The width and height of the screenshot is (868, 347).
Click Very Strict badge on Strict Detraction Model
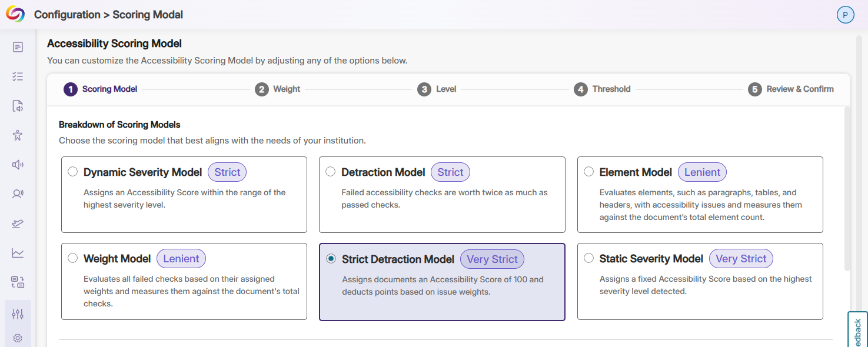492,259
